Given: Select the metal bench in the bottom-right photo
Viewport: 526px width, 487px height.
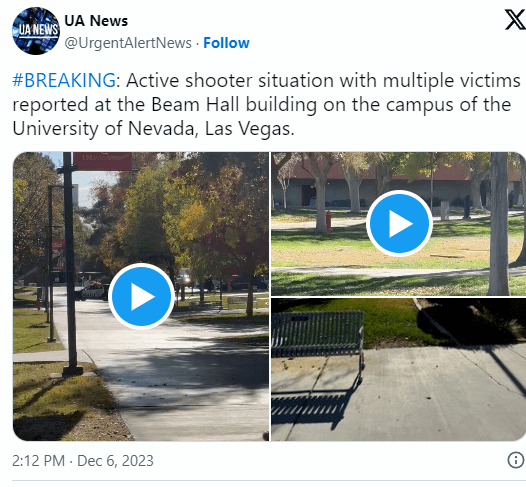Looking at the screenshot, I should click(317, 339).
